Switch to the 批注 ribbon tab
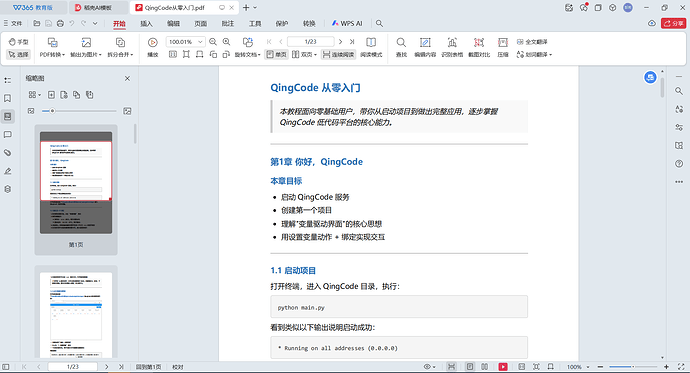 (228, 24)
